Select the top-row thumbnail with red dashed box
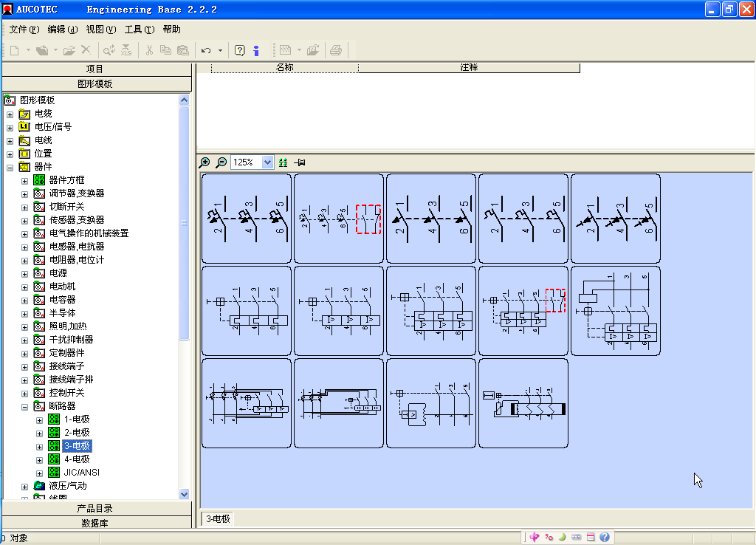Screen dimensions: 756x545 339,219
